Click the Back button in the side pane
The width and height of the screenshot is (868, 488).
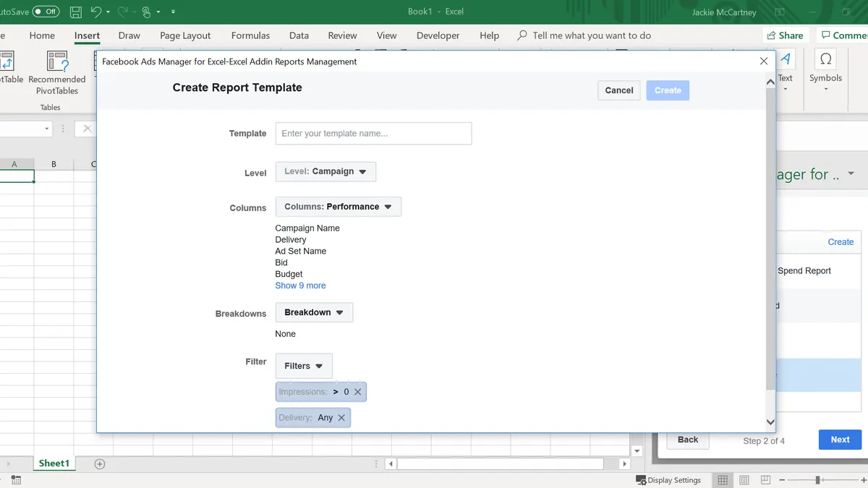(x=688, y=440)
